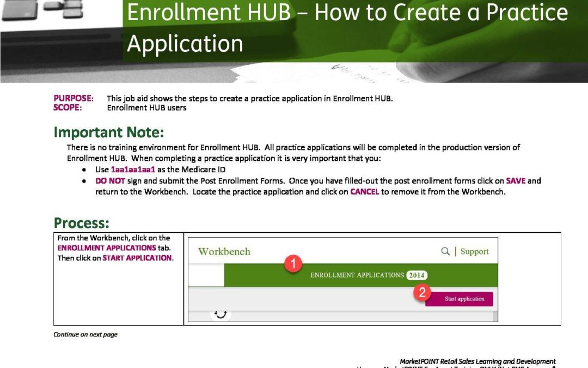Screen dimensions: 588x368
Task: Click the 'MarketPOINT Retail Sales Learning and Development' footer
Action: 477,361
